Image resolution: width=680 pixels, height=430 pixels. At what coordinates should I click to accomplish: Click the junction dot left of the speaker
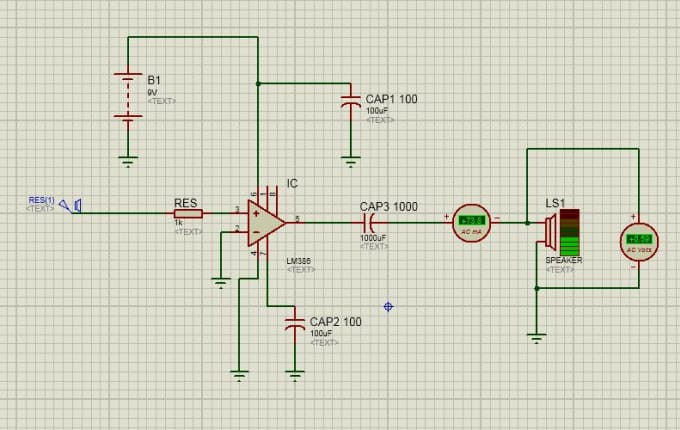click(x=527, y=223)
